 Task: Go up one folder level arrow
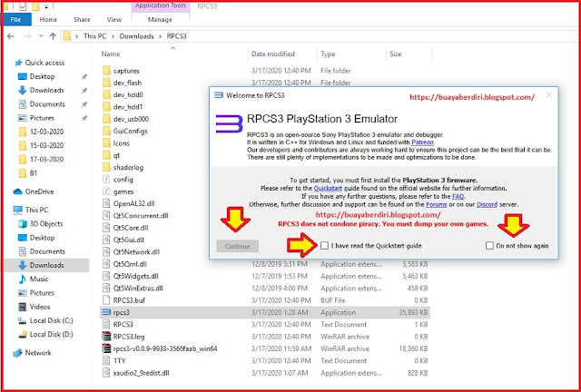pos(53,36)
